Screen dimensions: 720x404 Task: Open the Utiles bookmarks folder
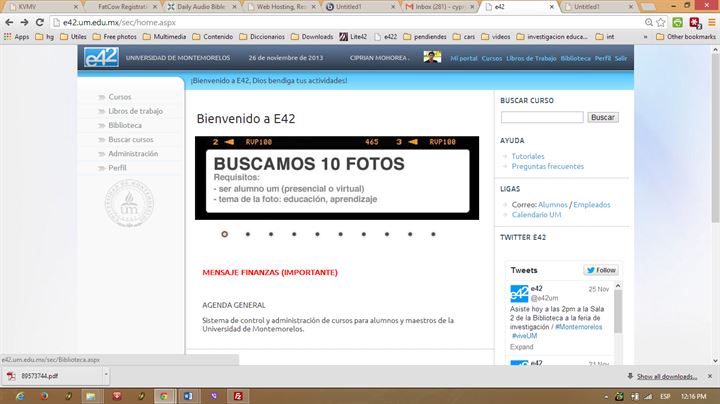pos(73,37)
